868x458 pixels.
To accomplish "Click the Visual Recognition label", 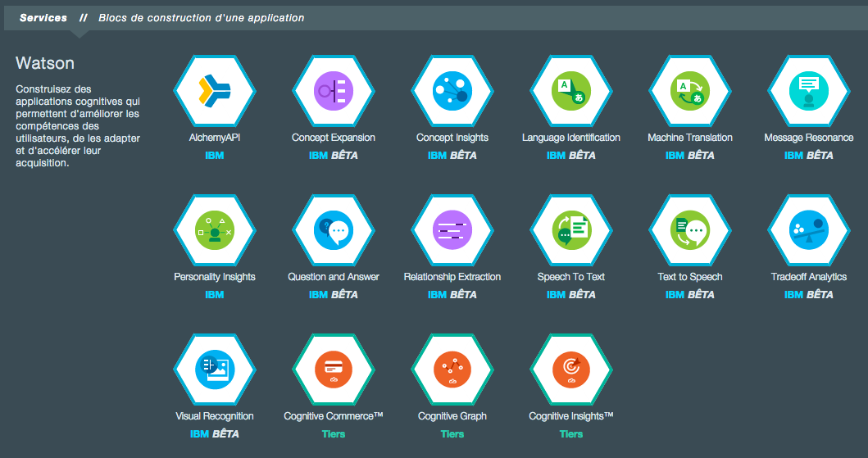I will [x=215, y=416].
